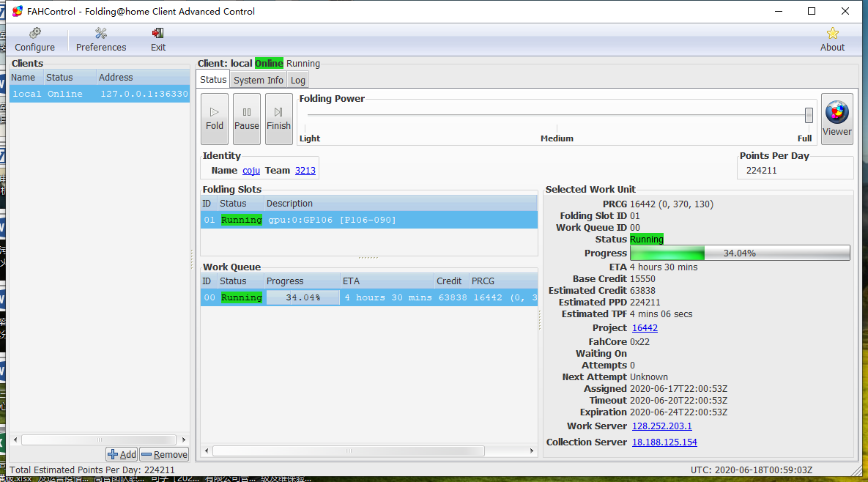Screen dimensions: 868x482
Task: Click the Medium folding power label
Action: [557, 138]
